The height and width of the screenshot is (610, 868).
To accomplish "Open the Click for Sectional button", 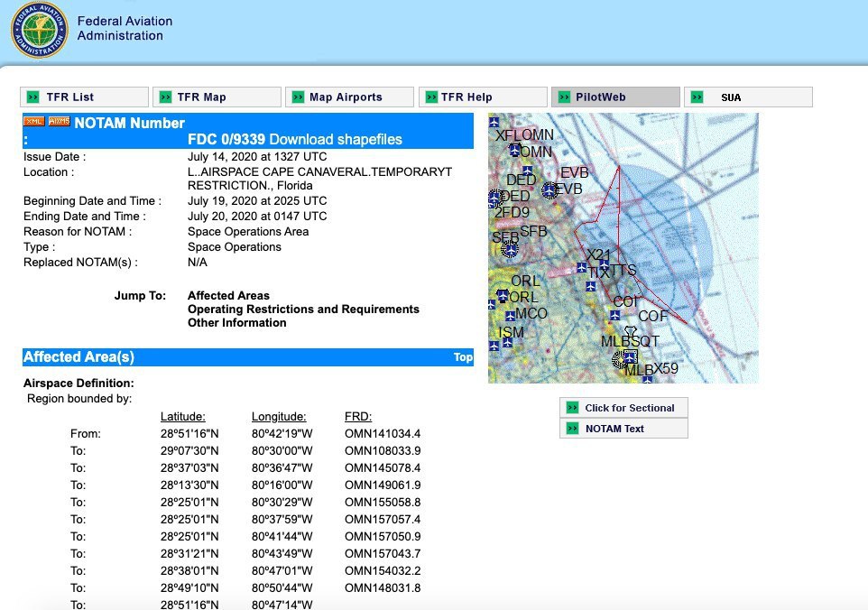I will 623,407.
